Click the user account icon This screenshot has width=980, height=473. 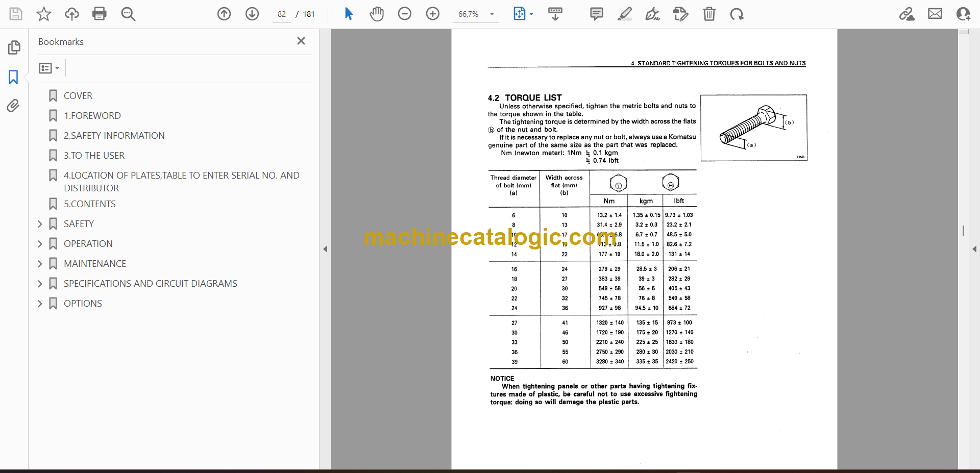pyautogui.click(x=963, y=14)
